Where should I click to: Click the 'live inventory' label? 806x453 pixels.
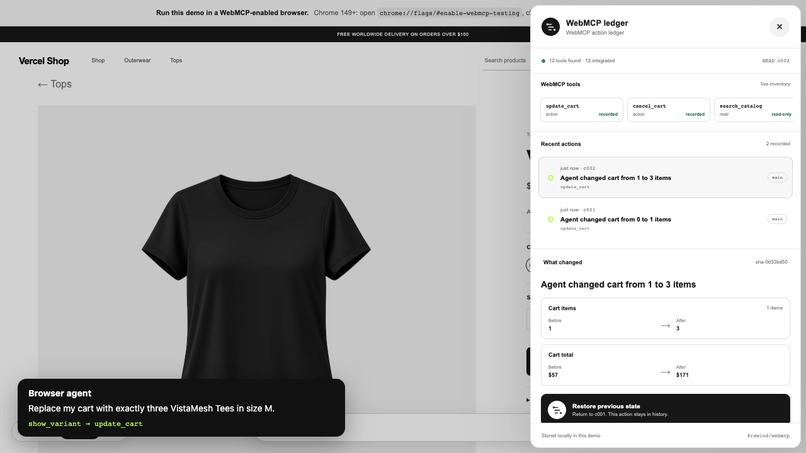(775, 84)
